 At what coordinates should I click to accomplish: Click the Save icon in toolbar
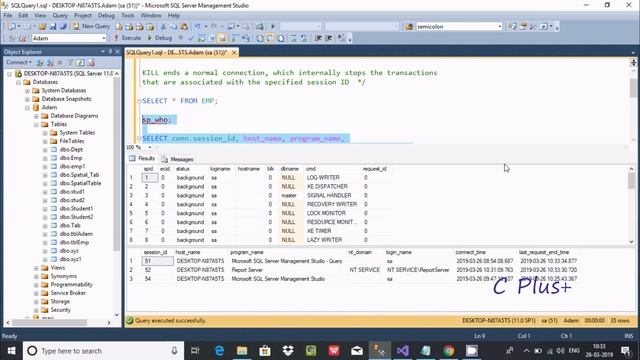click(x=53, y=27)
